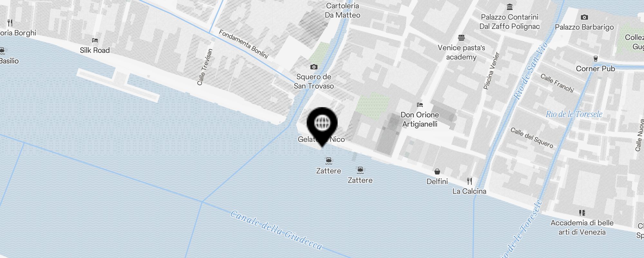The image size is (644, 258).
Task: Click the icon above Accademia di belle arti
Action: 582,213
